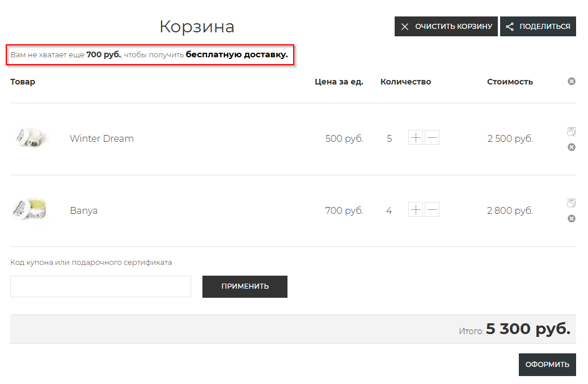Increase Banya quantity with plus icon

[416, 210]
